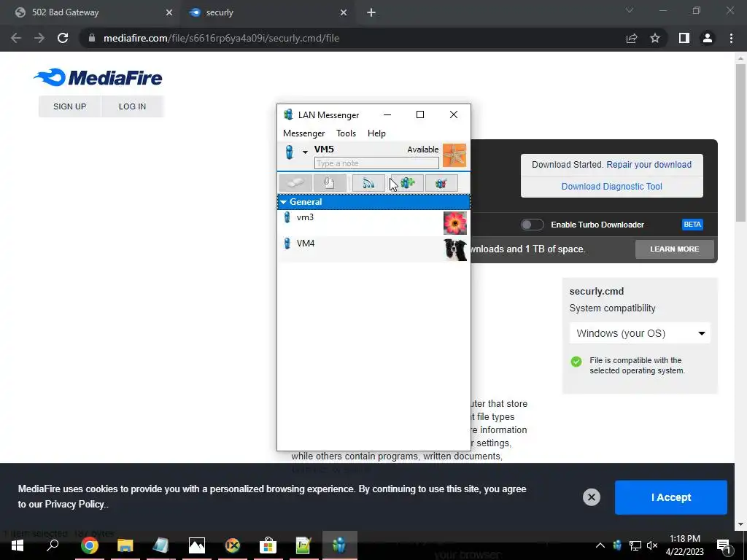Open the Tools menu in LAN Messenger
Image resolution: width=747 pixels, height=560 pixels.
[346, 133]
